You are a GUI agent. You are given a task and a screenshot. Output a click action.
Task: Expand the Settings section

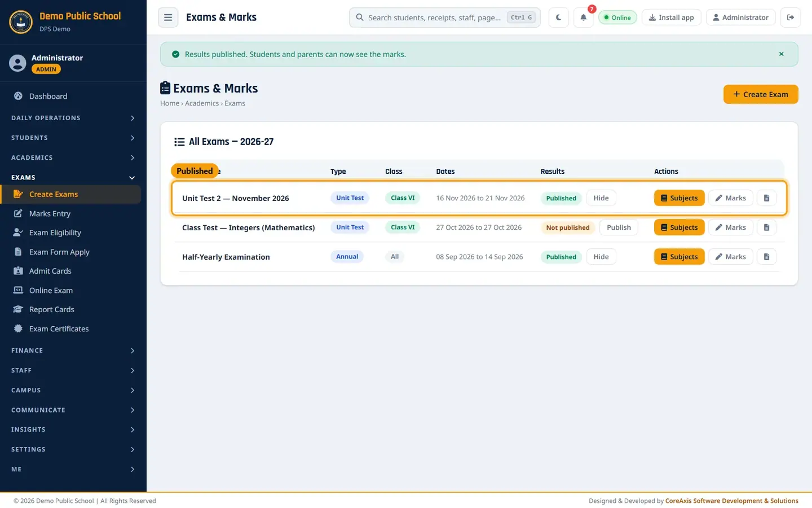[x=73, y=449]
